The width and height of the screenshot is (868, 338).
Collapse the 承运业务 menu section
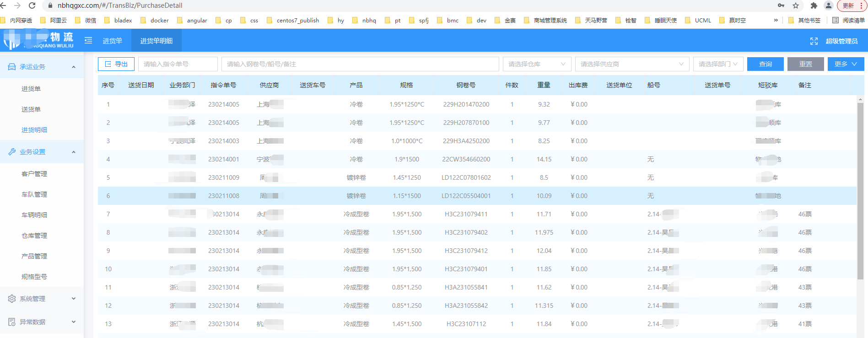74,67
